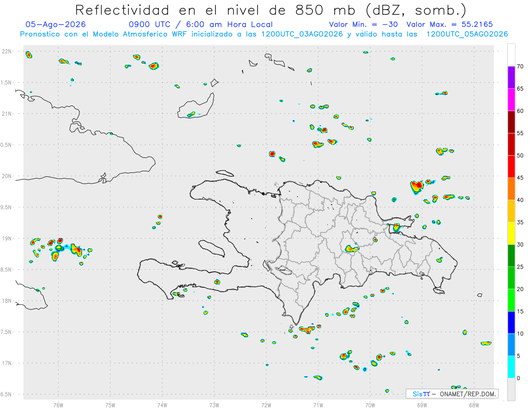Click the color bar label '20'

[x=520, y=289]
